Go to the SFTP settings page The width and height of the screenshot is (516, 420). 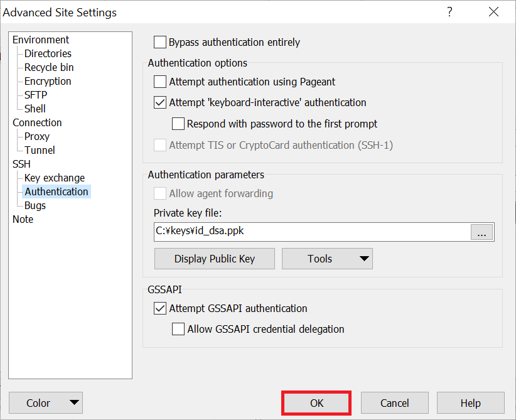(36, 95)
